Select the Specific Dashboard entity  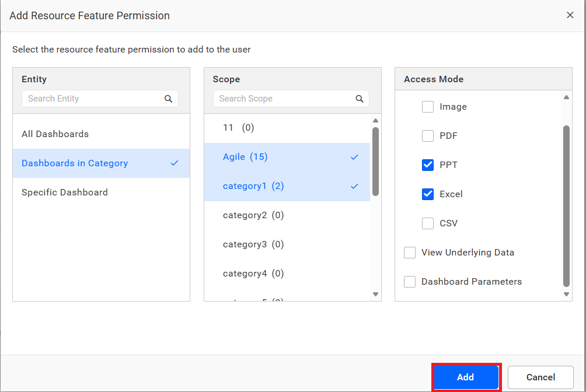[x=64, y=192]
